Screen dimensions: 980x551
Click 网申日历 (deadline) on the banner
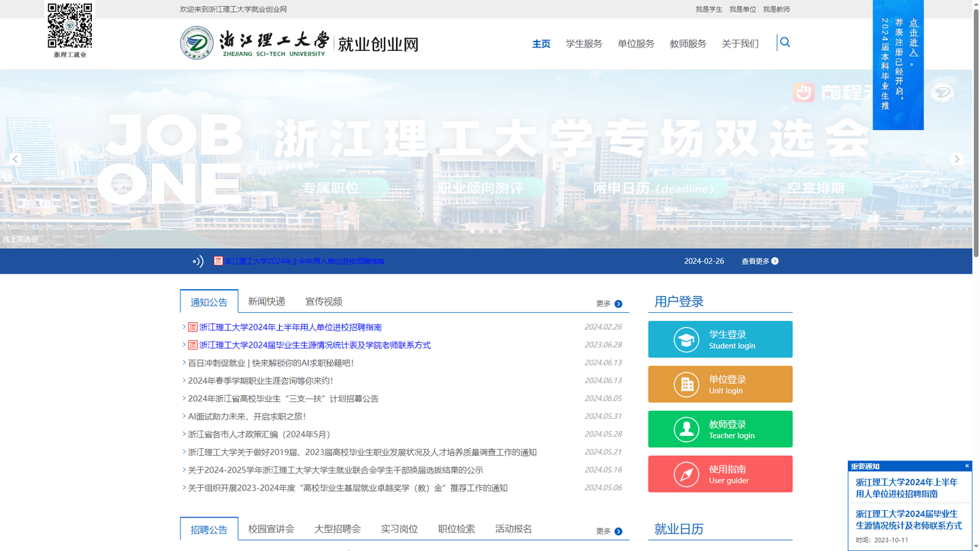pyautogui.click(x=654, y=188)
